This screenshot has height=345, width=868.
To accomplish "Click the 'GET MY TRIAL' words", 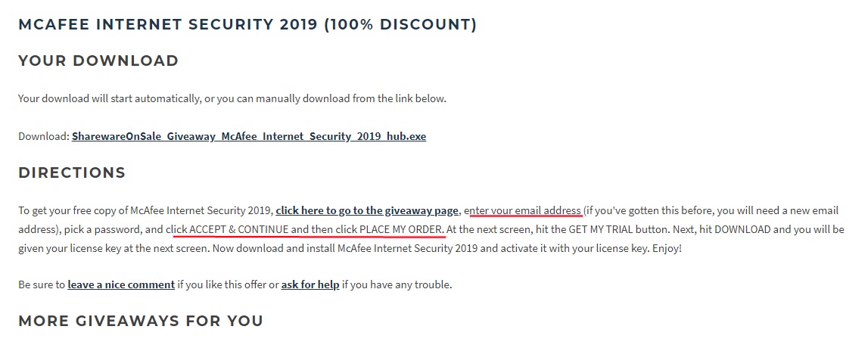I will tap(599, 229).
